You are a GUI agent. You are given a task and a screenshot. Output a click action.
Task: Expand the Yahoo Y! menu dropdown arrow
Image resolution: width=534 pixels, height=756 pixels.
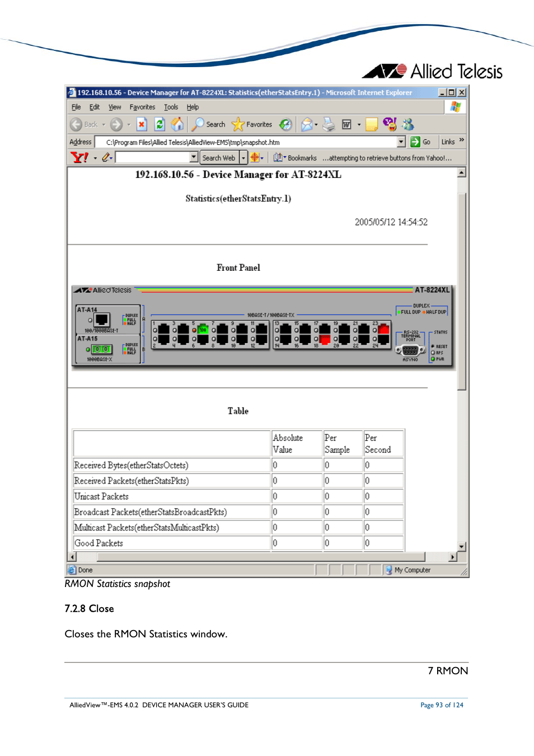pyautogui.click(x=95, y=158)
